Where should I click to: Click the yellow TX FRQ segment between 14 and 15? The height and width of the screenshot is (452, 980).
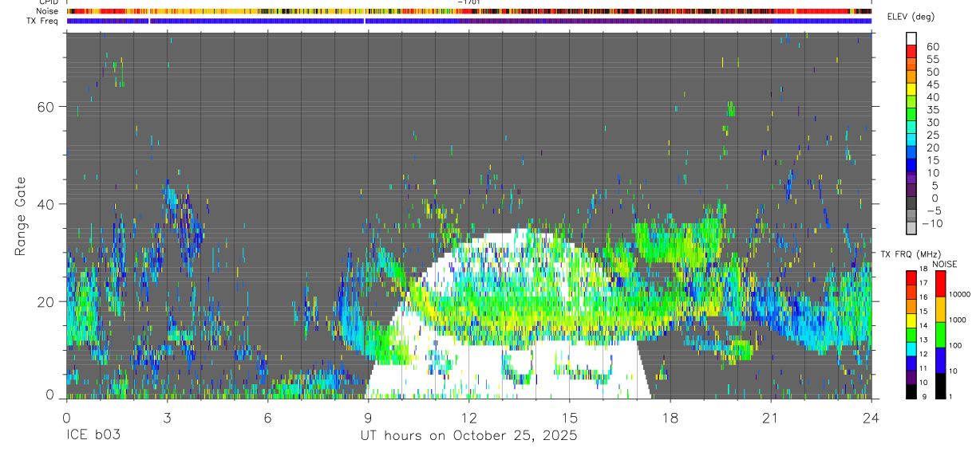coord(911,320)
